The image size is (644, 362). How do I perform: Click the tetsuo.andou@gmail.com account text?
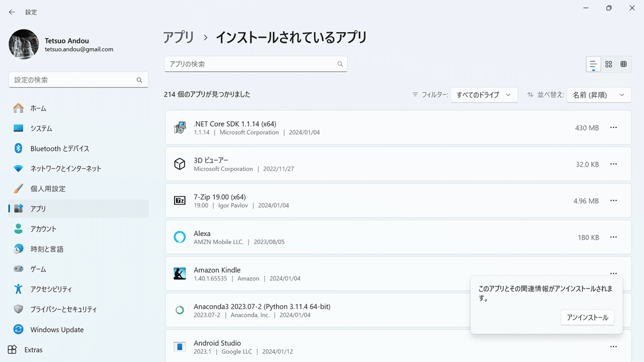pos(79,49)
